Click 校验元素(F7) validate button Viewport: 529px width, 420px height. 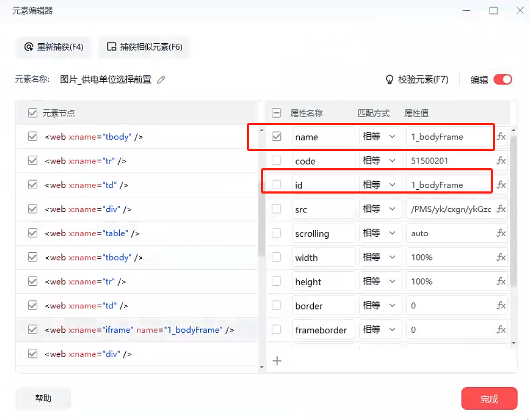[417, 80]
